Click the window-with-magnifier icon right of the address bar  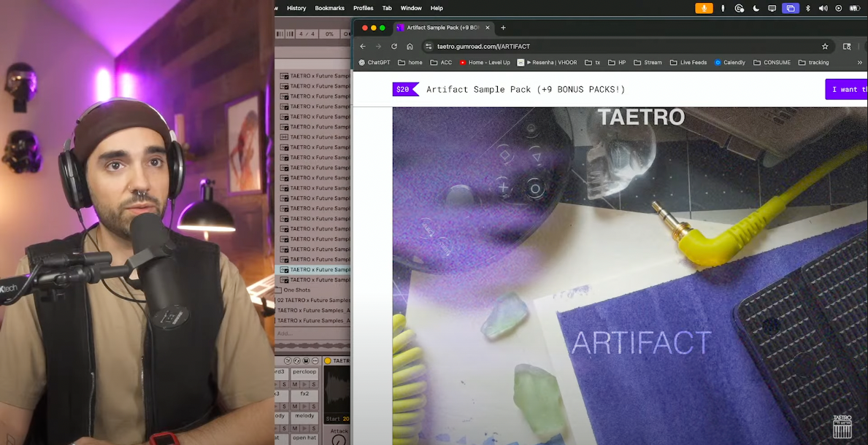tap(847, 47)
